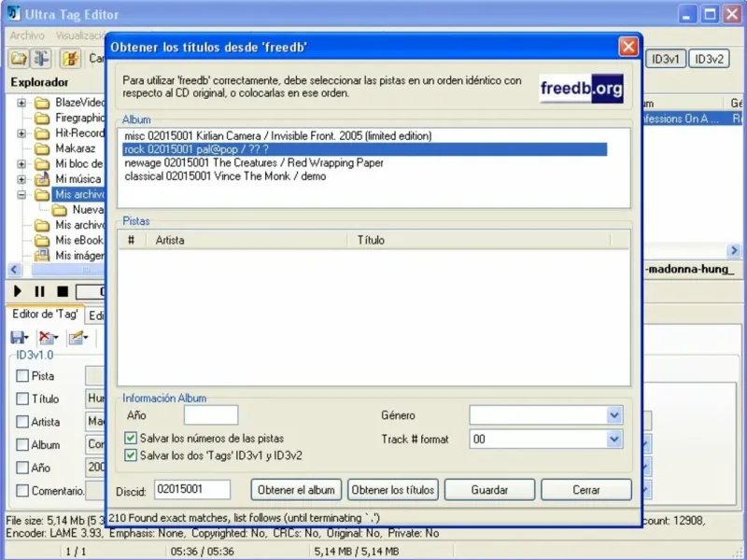
Task: Open the save icon dropdown arrow
Action: coord(27,338)
